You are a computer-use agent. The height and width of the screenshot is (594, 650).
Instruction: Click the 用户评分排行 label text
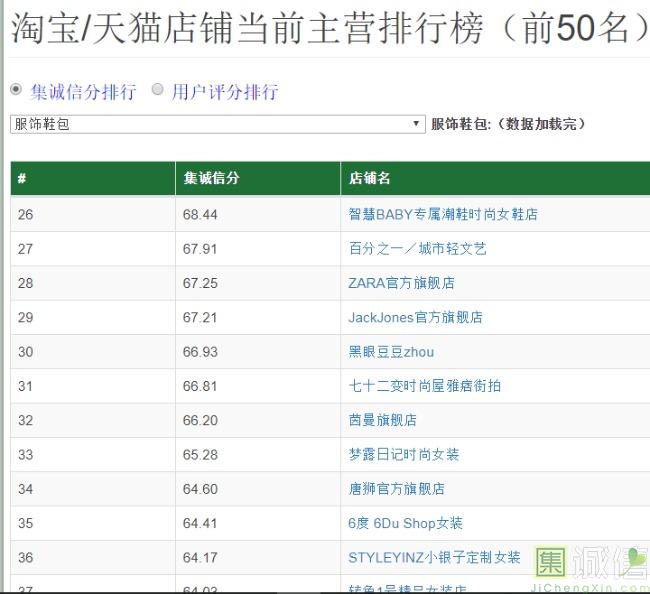pos(225,92)
